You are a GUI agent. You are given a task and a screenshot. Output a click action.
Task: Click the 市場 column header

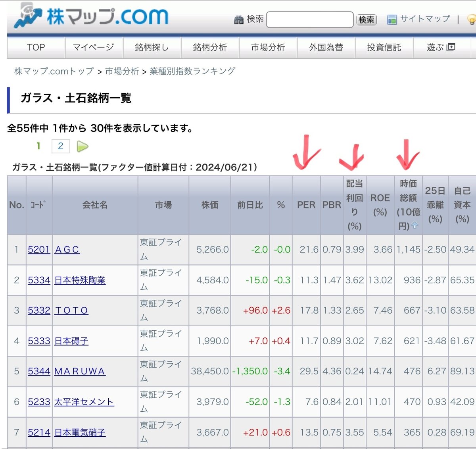tap(163, 205)
